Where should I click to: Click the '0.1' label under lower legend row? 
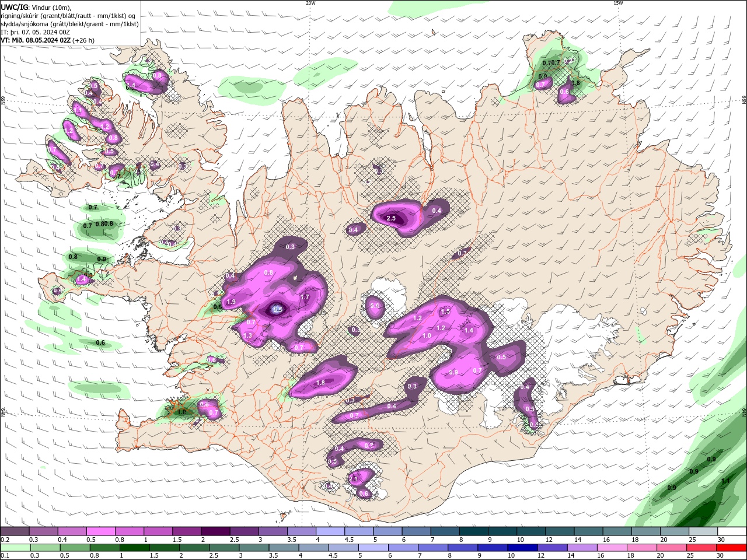pyautogui.click(x=5, y=556)
